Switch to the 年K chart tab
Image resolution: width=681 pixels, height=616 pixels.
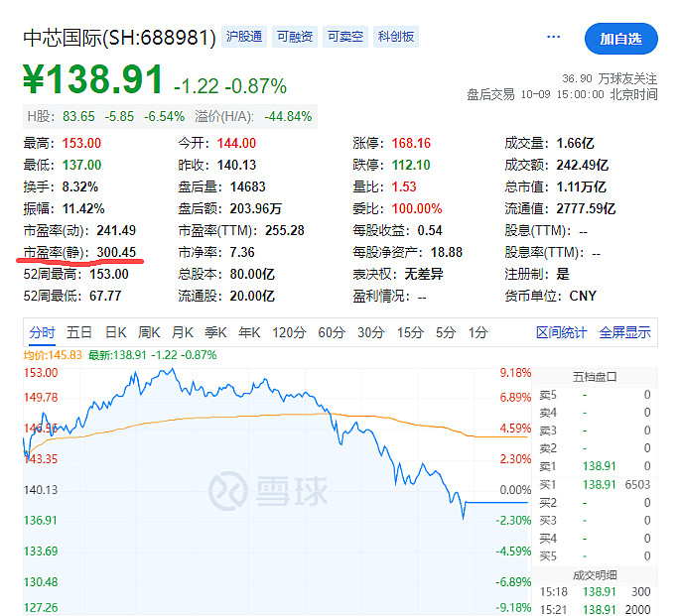point(249,332)
